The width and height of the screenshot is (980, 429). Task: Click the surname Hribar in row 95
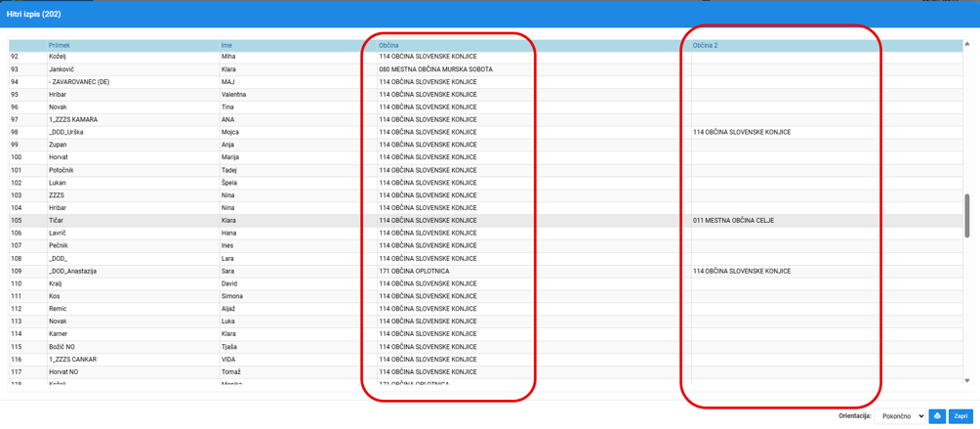(57, 95)
